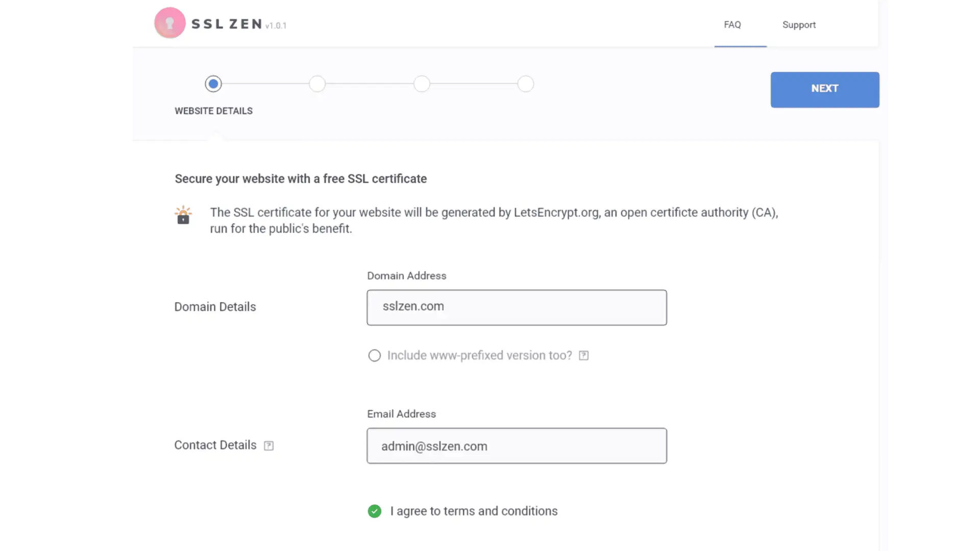
Task: Open the Support tab
Action: [799, 24]
